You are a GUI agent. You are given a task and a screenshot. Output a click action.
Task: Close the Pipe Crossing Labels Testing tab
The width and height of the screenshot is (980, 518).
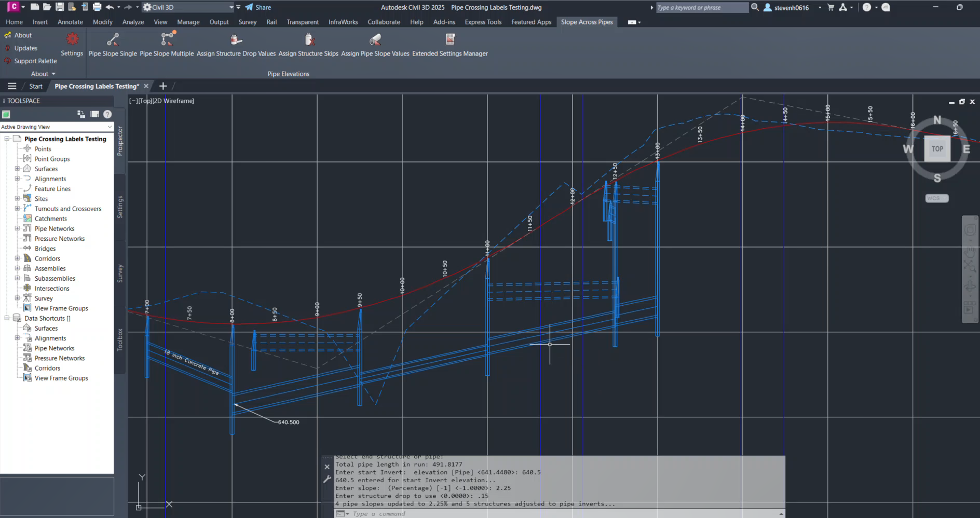pyautogui.click(x=146, y=86)
